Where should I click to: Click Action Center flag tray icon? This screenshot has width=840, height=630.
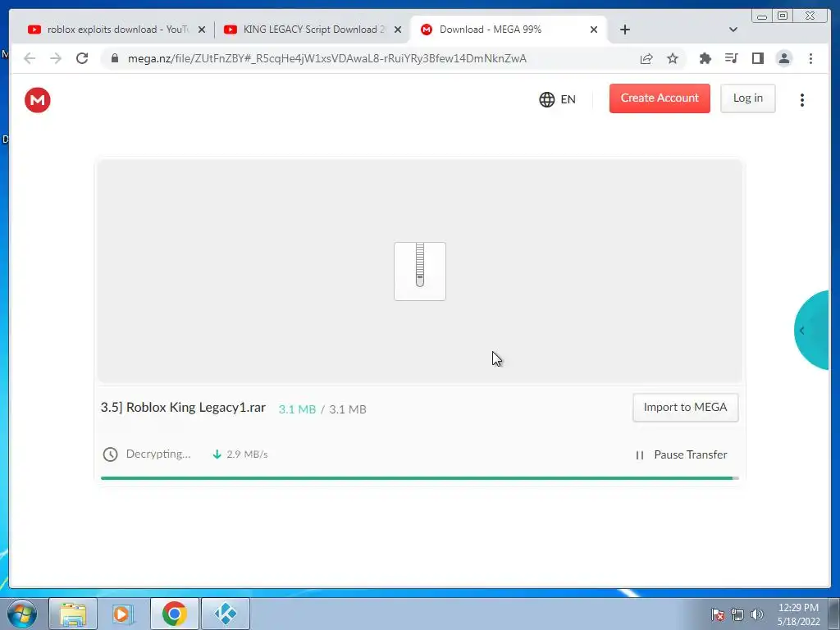(x=717, y=614)
